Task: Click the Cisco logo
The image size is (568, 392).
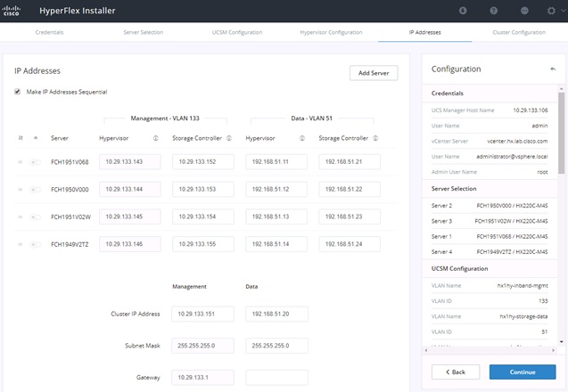Action: (12, 11)
